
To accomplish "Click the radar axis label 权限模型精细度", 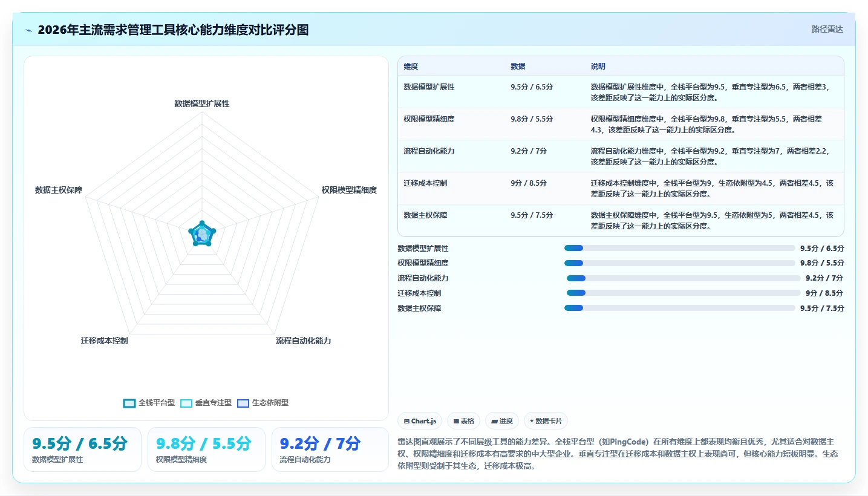I will (x=349, y=190).
